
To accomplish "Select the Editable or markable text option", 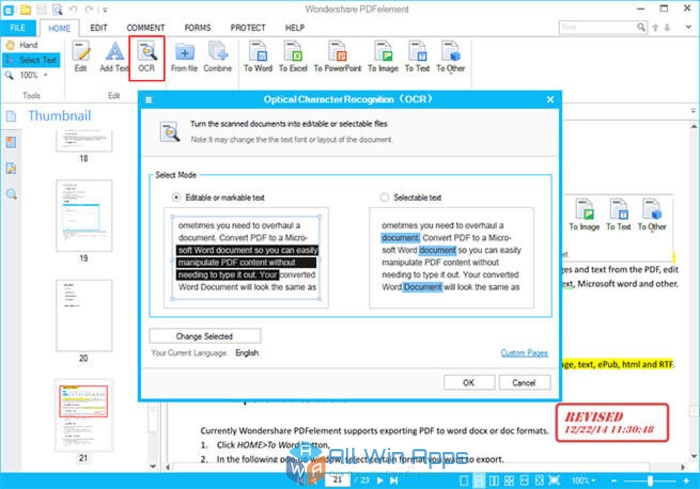I will coord(176,197).
